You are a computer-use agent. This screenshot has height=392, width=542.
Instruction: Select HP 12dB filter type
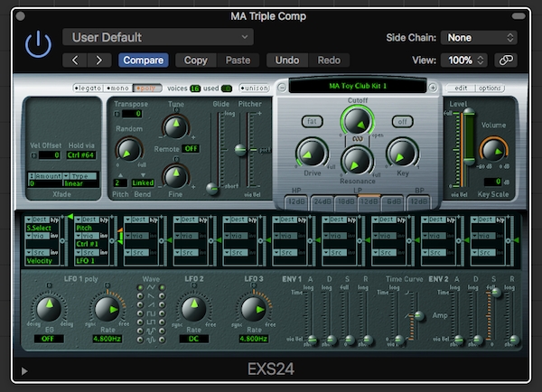pos(296,201)
